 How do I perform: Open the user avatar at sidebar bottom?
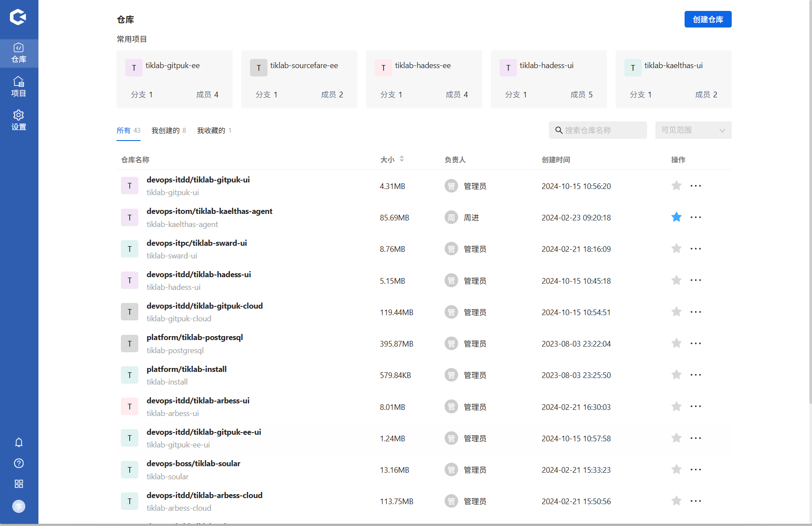(19, 506)
